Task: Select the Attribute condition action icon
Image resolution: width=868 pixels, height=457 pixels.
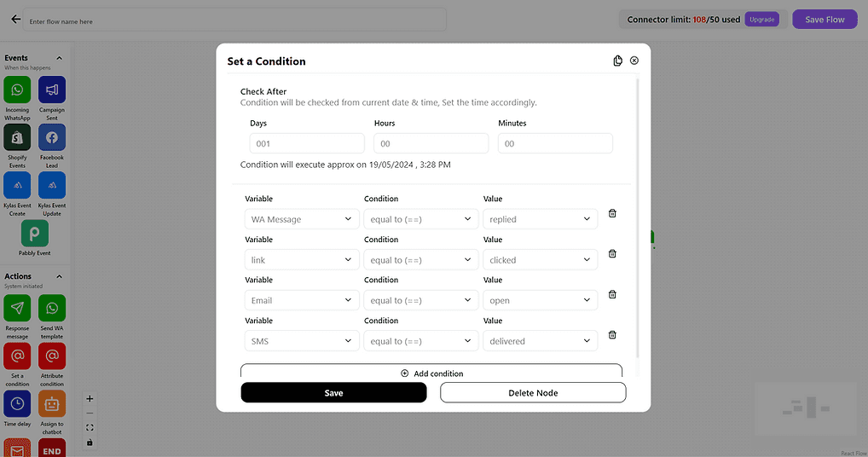Action: (x=52, y=356)
